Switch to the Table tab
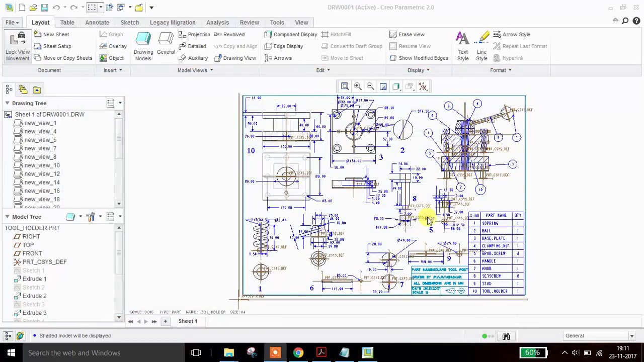 tap(67, 22)
